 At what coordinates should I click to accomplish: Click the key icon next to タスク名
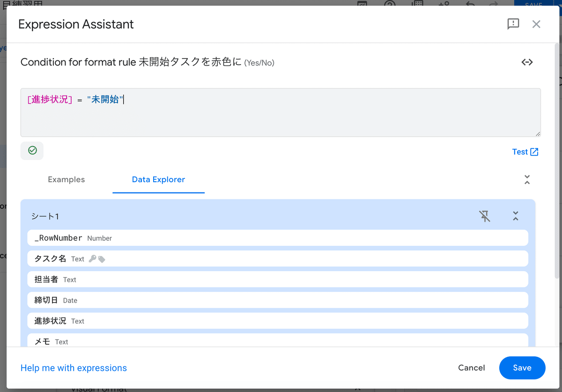[x=92, y=258]
